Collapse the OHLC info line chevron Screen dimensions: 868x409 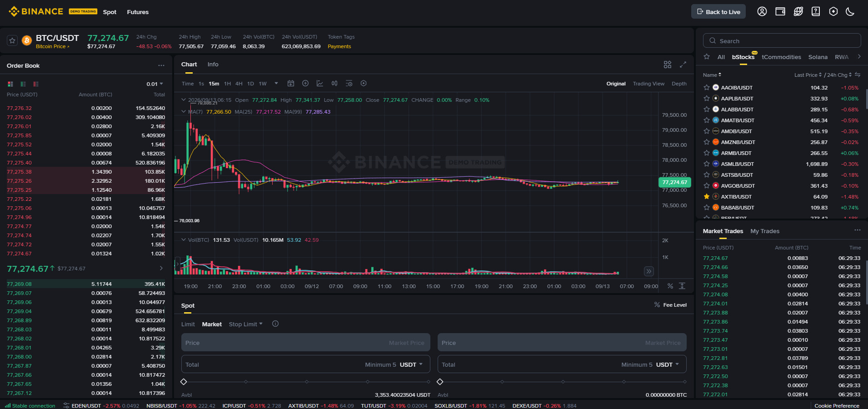click(x=184, y=100)
